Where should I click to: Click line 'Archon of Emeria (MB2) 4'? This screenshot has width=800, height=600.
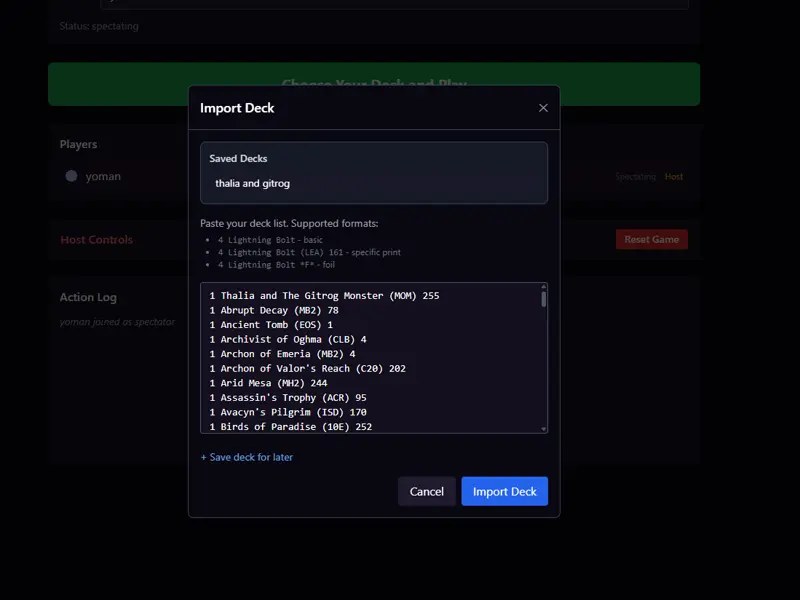tap(282, 354)
